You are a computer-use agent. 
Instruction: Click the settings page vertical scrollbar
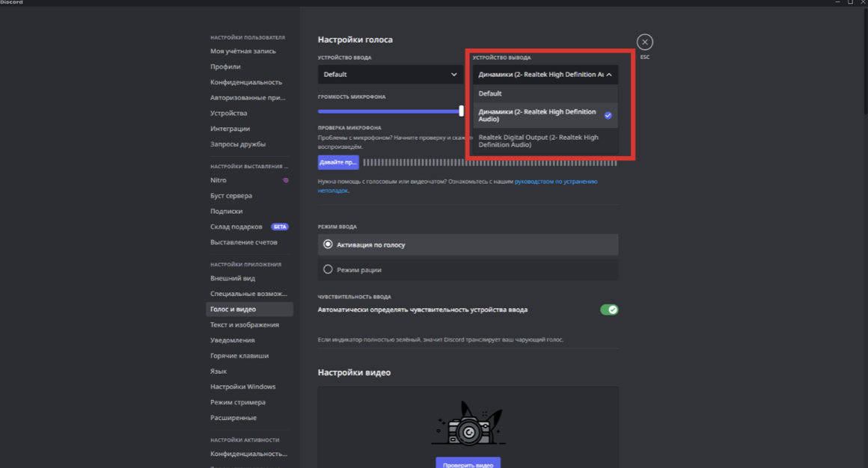[x=865, y=61]
